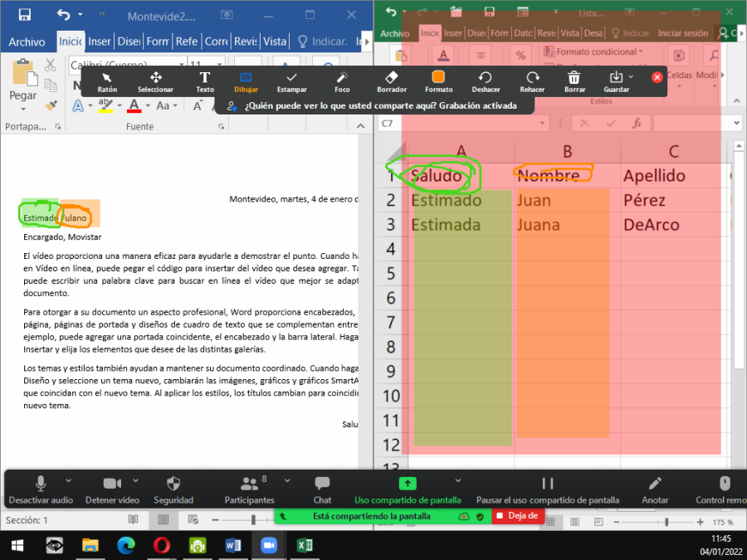
Task: Expand the Pegar options arrow
Action: [23, 109]
